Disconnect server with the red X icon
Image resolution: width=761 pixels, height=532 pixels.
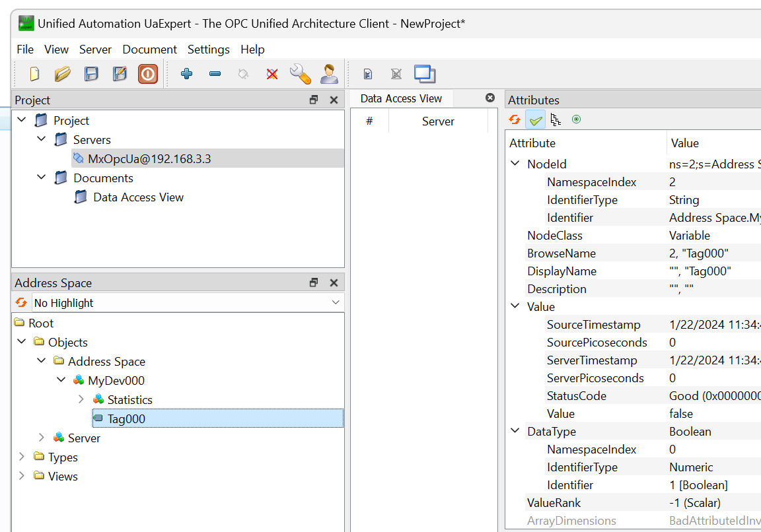272,74
